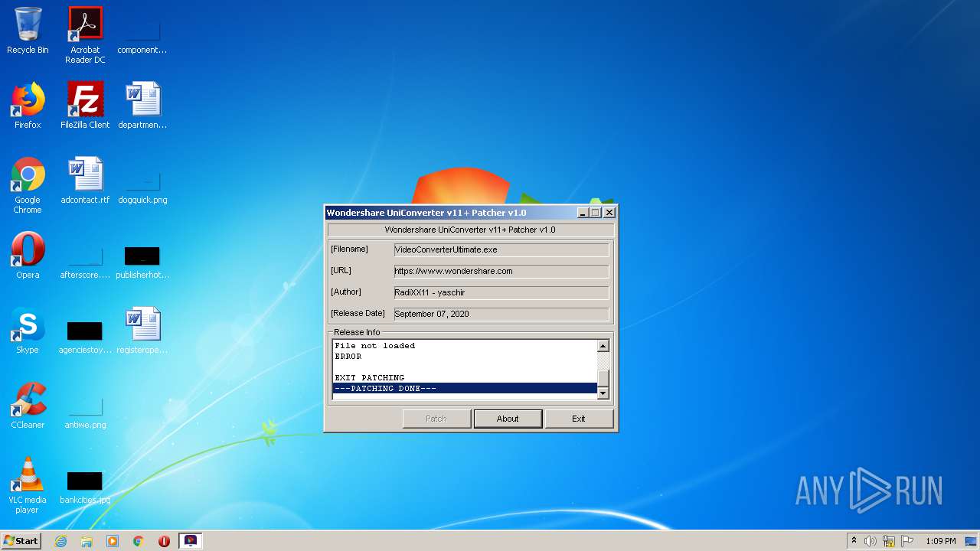Select the 'EXIT PATCHING' log line

pyautogui.click(x=369, y=378)
